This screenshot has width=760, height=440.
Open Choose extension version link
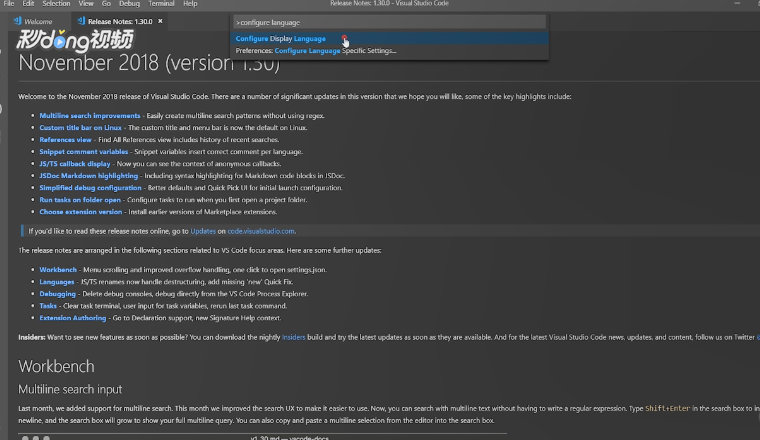pos(80,212)
